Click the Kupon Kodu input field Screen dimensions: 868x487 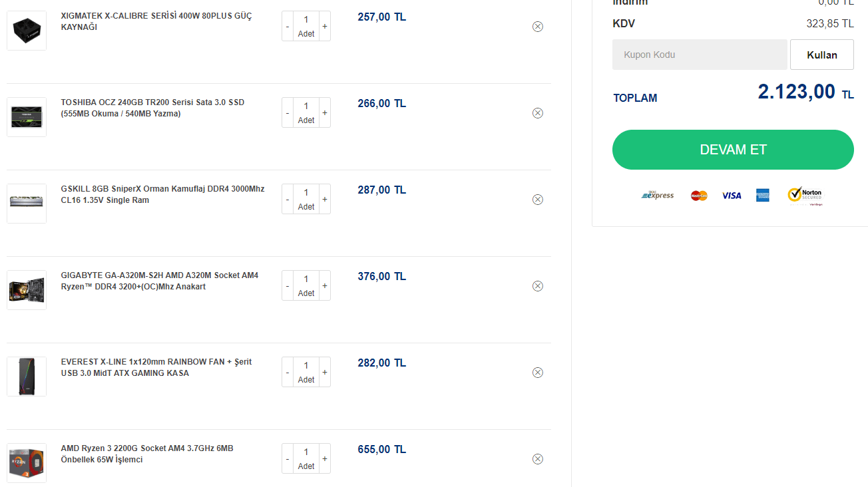(700, 55)
